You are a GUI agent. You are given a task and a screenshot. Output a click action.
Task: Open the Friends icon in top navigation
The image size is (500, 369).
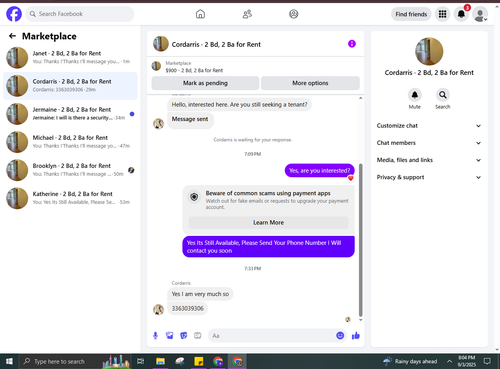tap(247, 14)
